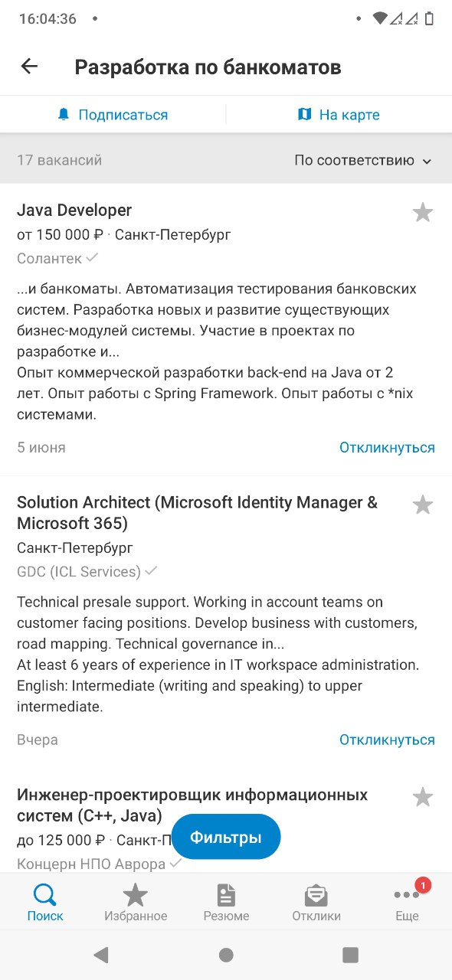Image resolution: width=452 pixels, height=980 pixels.
Task: Tap the back arrow icon
Action: point(29,67)
